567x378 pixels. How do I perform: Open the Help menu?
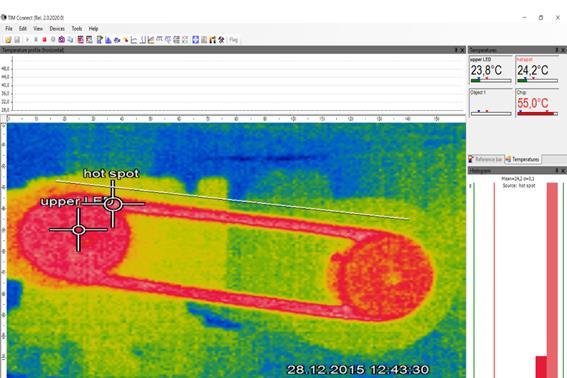[x=94, y=29]
